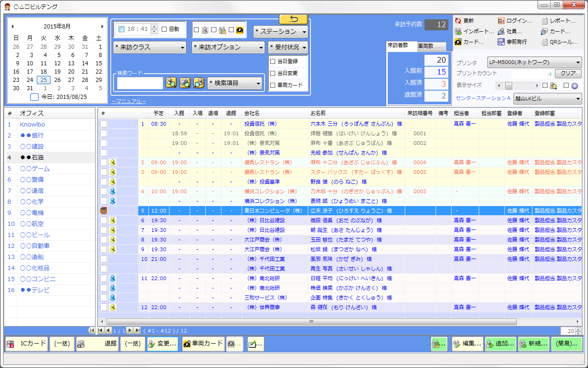Check the 当日登録 checkbox
This screenshot has height=368, width=588.
coord(273,61)
